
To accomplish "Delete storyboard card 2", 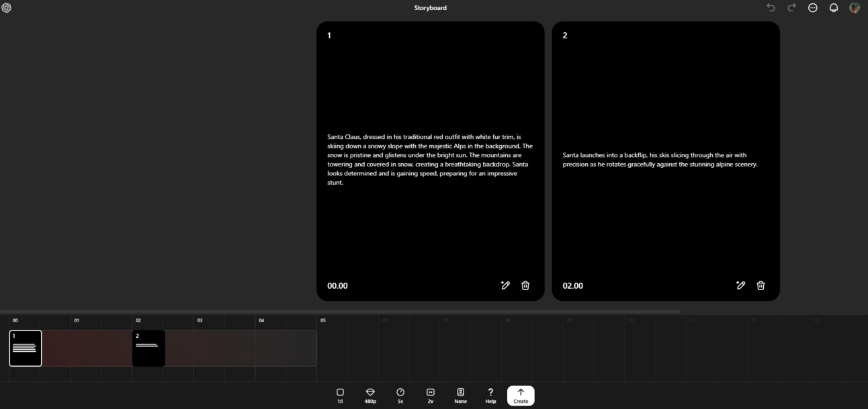I will pos(761,285).
